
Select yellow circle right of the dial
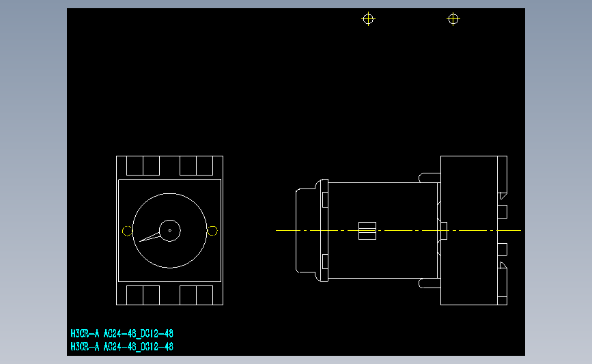tap(212, 231)
